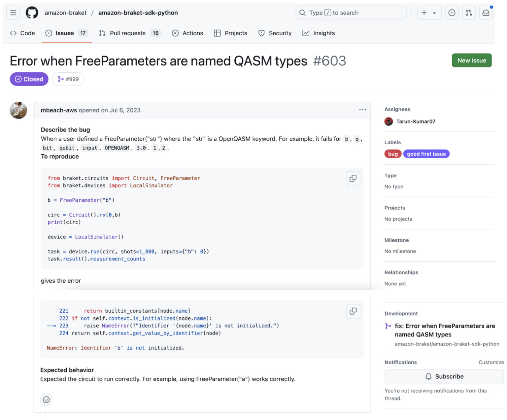Open the global navigation hamburger menu
Image resolution: width=507 pixels, height=420 pixels.
(x=13, y=13)
